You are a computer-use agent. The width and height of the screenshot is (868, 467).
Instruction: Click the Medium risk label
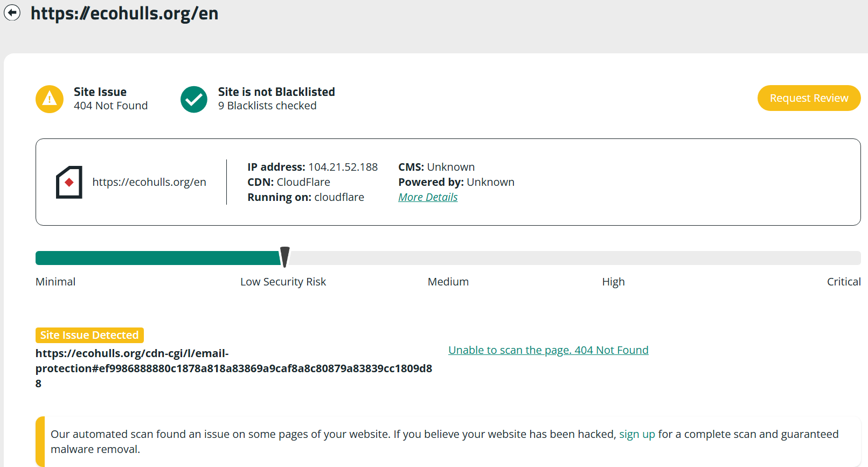coord(448,282)
